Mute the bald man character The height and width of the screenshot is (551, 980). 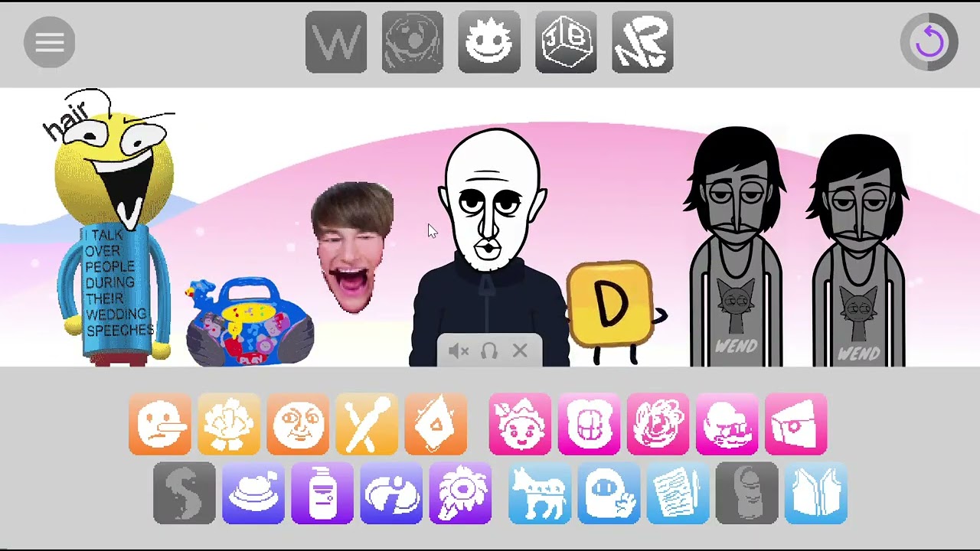(459, 351)
